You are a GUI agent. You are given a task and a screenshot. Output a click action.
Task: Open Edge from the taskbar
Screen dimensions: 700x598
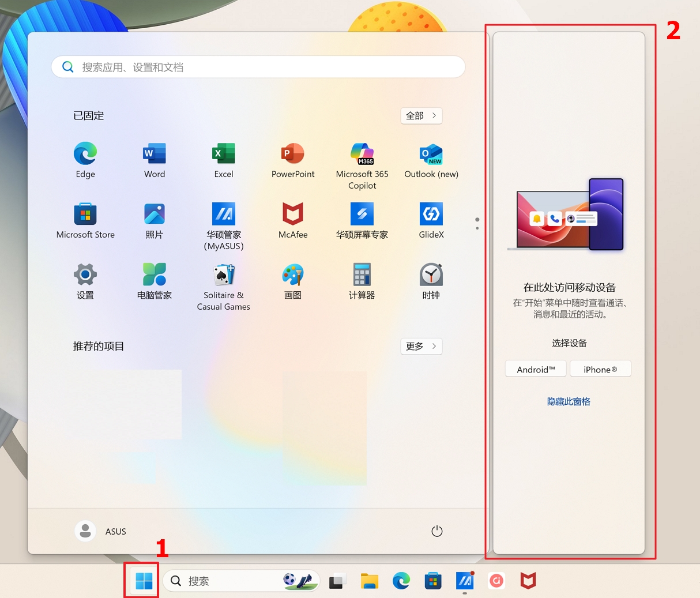[401, 581]
